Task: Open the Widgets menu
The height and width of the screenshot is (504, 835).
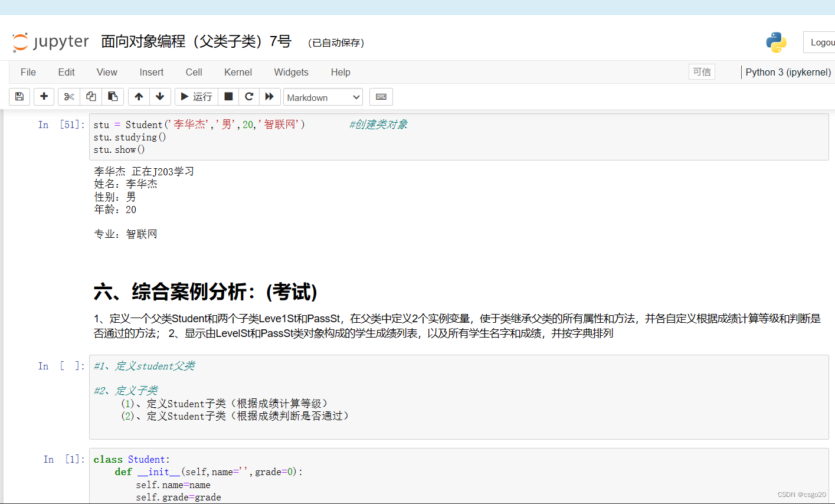Action: [291, 72]
